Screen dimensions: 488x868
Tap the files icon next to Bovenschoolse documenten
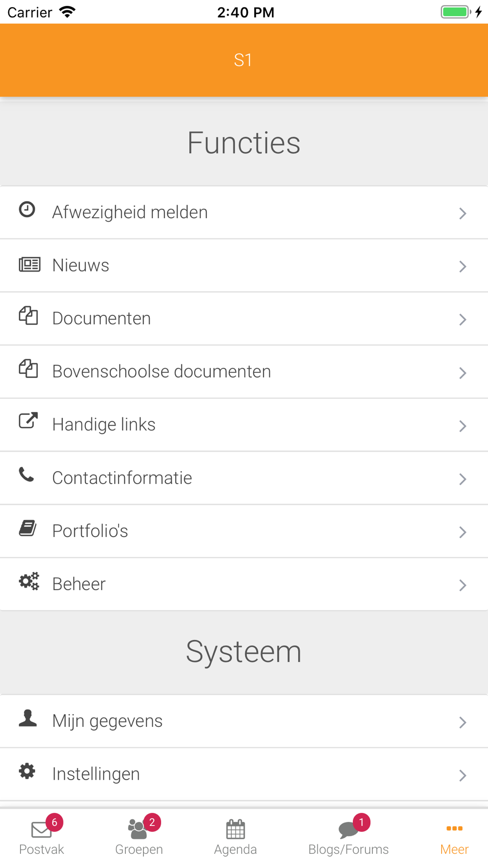28,369
